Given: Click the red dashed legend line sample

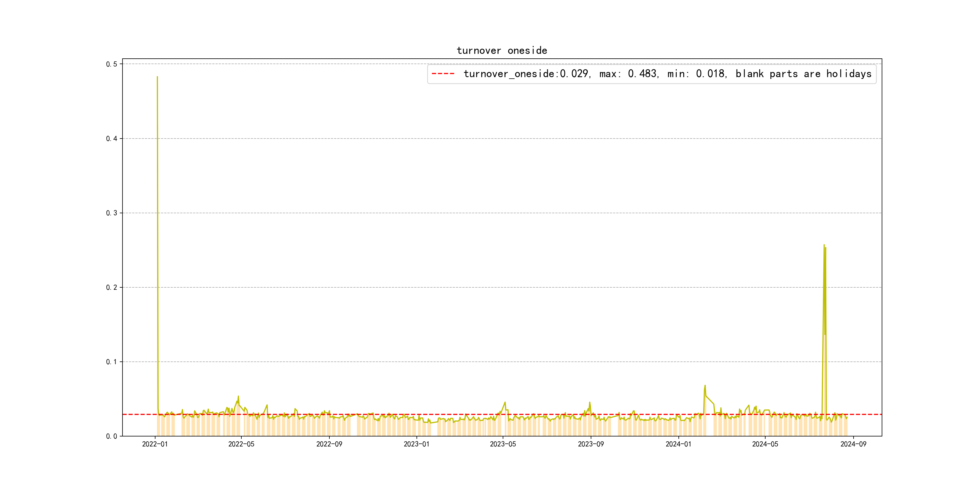Looking at the screenshot, I should click(x=443, y=74).
